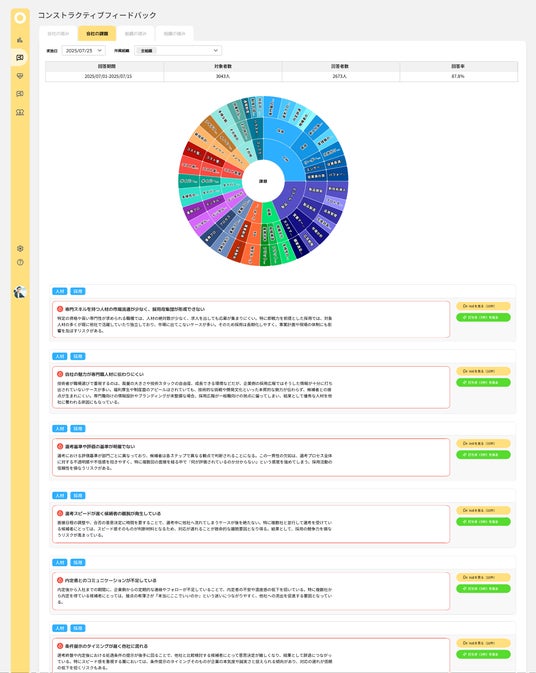
Task: Switch to the tab left of the highlighted one
Action: point(58,33)
